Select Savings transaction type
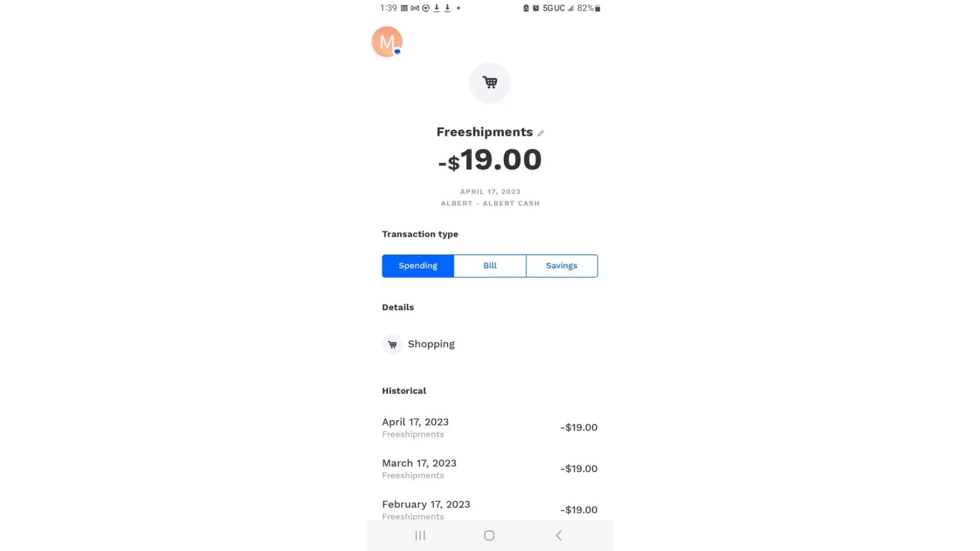Screen dimensions: 980x551 (x=562, y=266)
